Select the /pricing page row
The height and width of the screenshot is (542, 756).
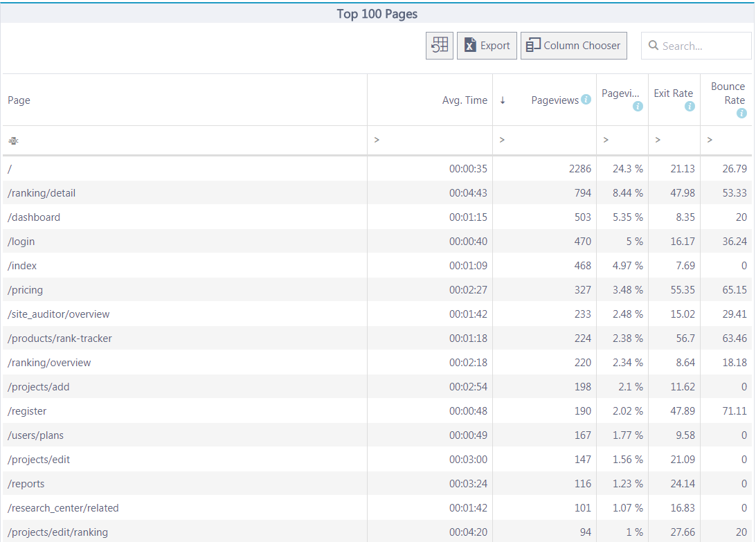pyautogui.click(x=377, y=290)
